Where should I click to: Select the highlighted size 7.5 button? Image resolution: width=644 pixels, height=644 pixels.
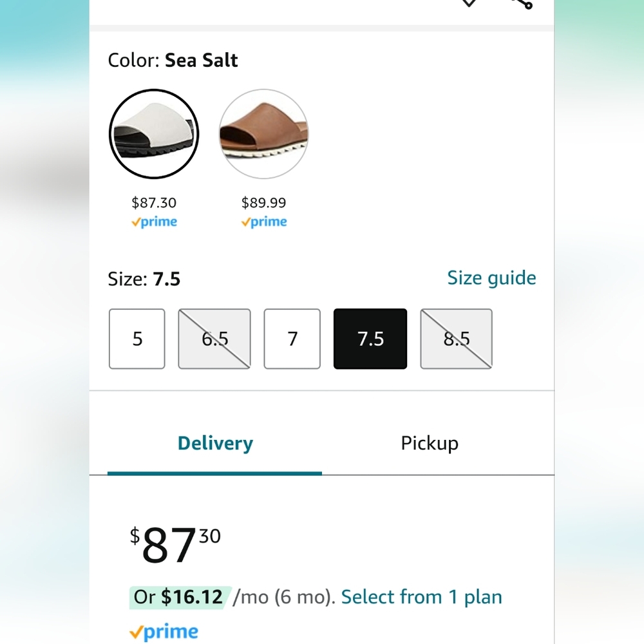point(370,339)
